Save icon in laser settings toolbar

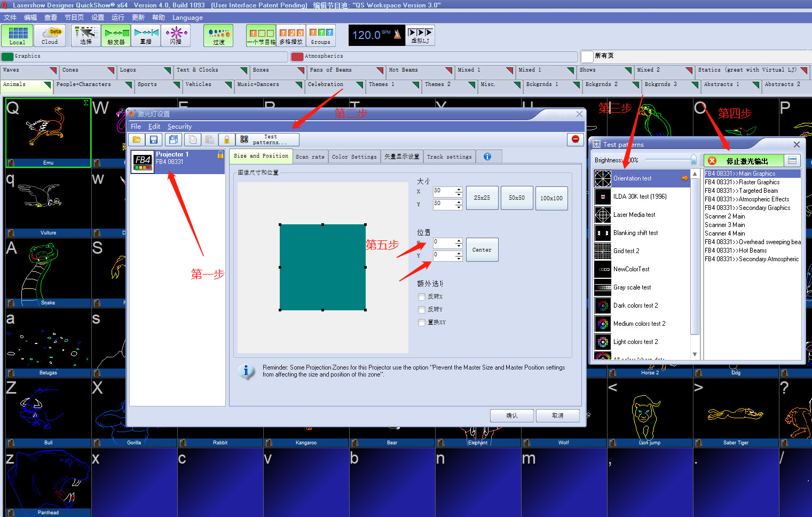154,139
